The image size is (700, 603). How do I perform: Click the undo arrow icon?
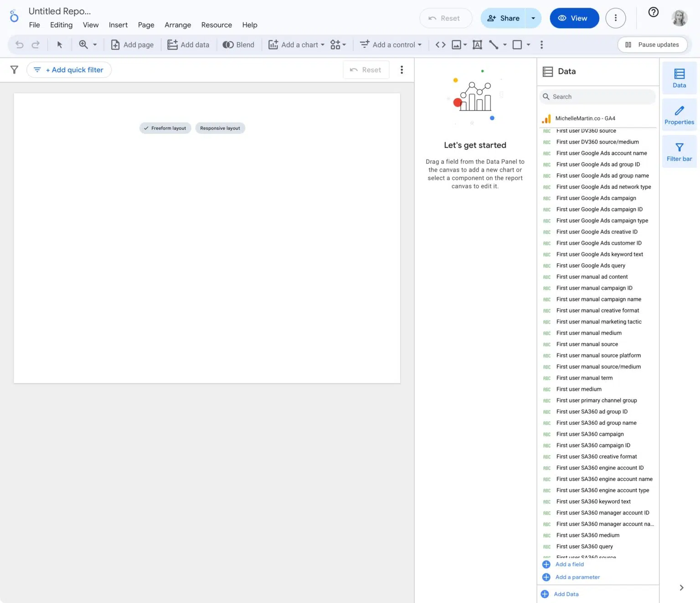pos(19,45)
